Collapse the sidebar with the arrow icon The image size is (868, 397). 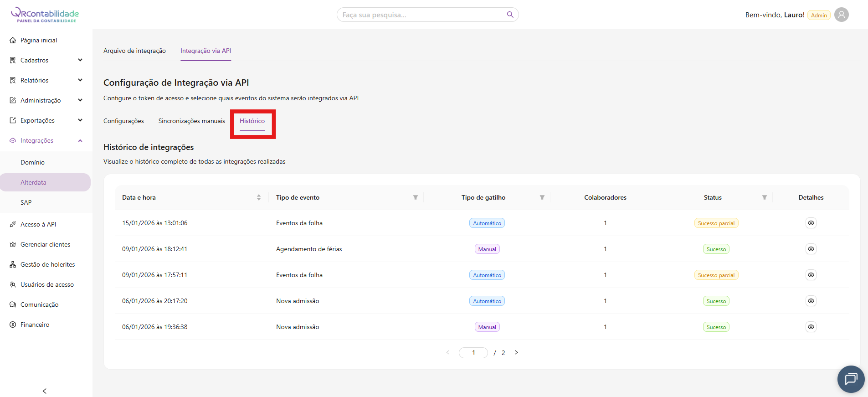pyautogui.click(x=44, y=391)
